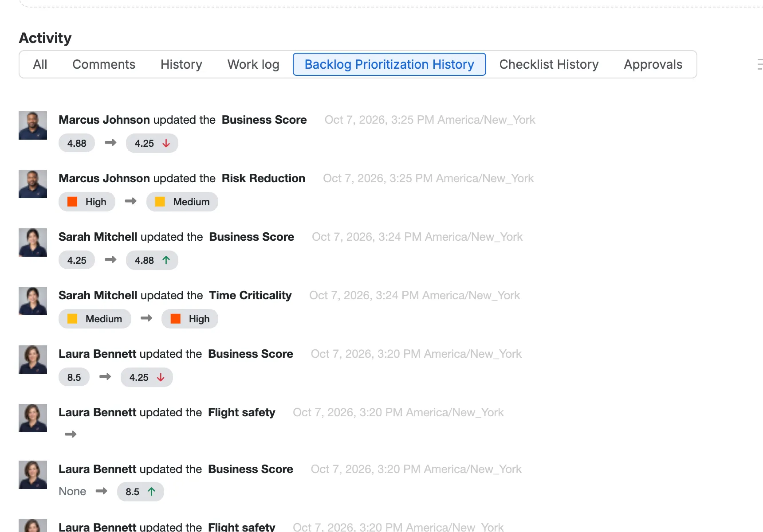Click the 4.25 old value in Sarah Mitchell's entry
Image resolution: width=763 pixels, height=532 pixels.
pos(77,260)
